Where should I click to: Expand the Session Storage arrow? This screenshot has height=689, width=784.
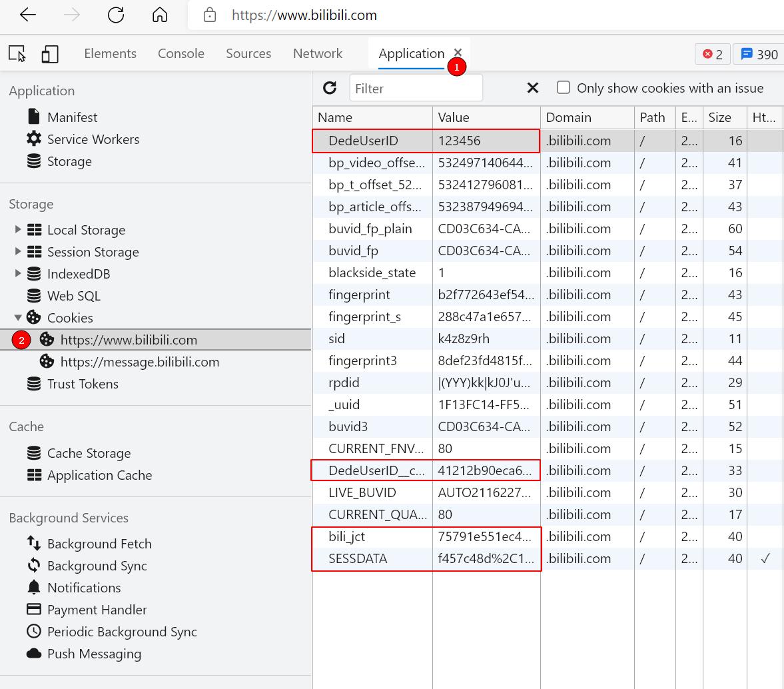[x=17, y=251]
